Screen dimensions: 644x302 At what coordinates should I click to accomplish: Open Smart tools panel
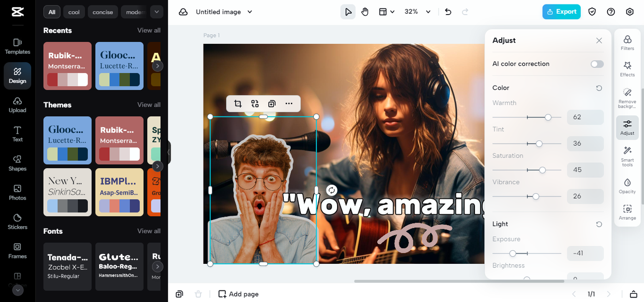point(627,156)
